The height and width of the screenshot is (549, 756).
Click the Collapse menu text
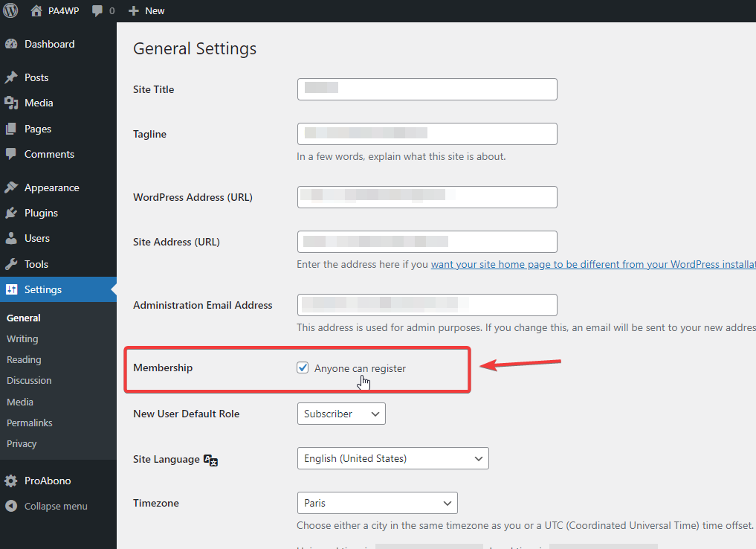(x=56, y=506)
